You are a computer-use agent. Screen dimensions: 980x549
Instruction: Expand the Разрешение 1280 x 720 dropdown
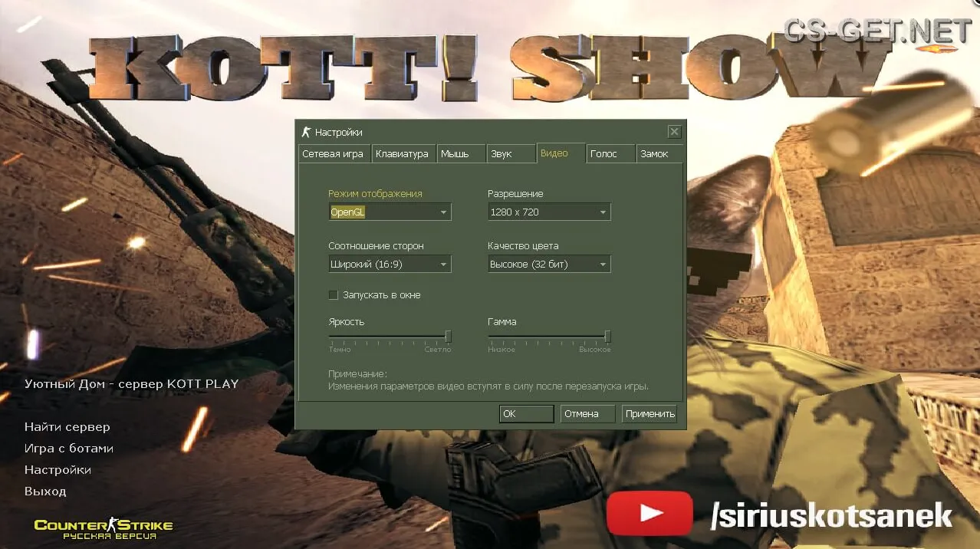click(549, 212)
